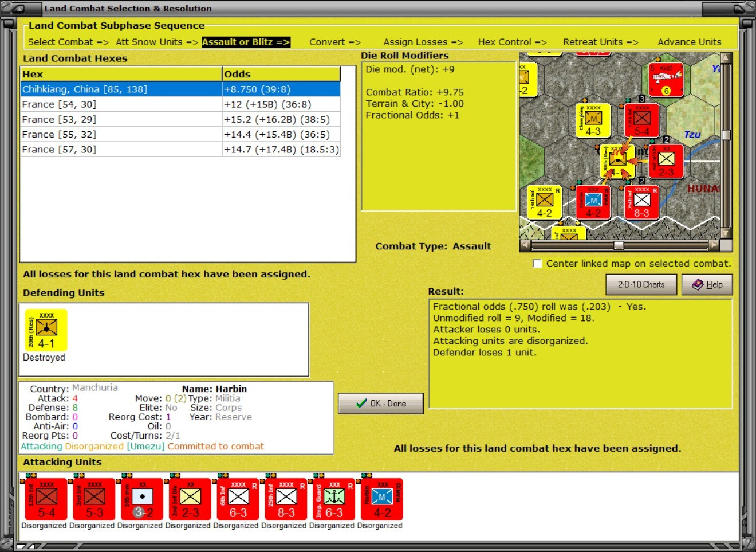The height and width of the screenshot is (552, 756).
Task: Click the attacked yellow defender counter on the map
Action: [617, 161]
